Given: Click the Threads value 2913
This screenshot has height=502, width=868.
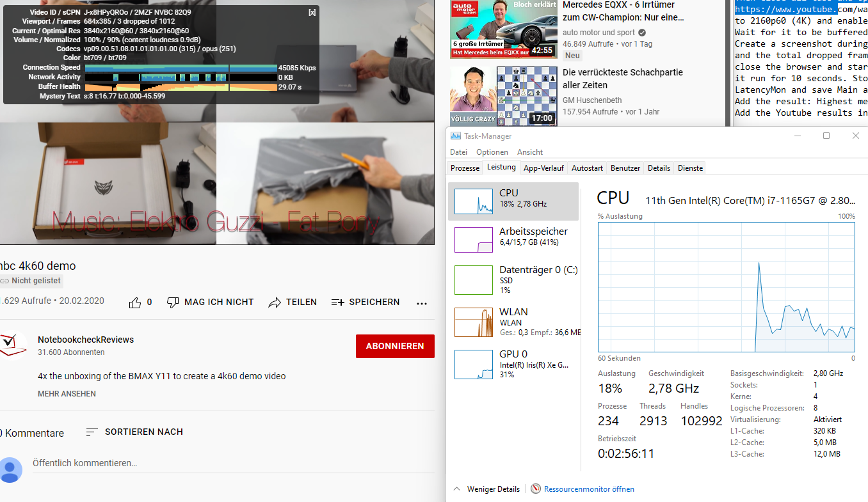Looking at the screenshot, I should pyautogui.click(x=653, y=421).
